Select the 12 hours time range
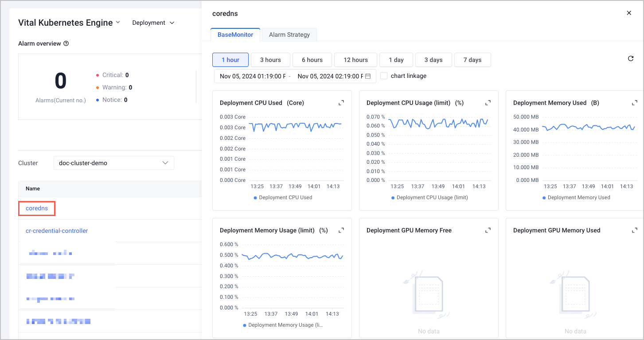This screenshot has width=644, height=340. 355,60
